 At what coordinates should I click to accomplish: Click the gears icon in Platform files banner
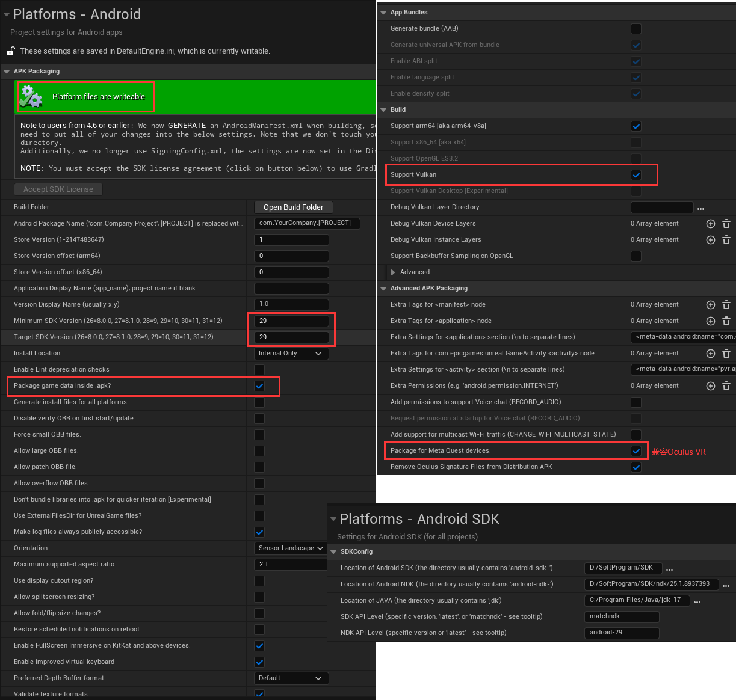point(30,97)
